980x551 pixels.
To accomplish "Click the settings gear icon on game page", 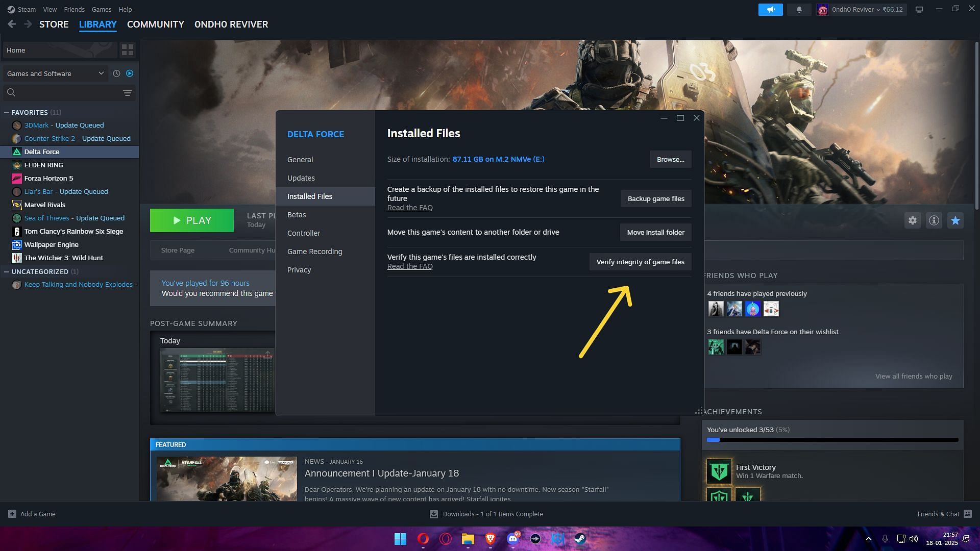I will (913, 220).
